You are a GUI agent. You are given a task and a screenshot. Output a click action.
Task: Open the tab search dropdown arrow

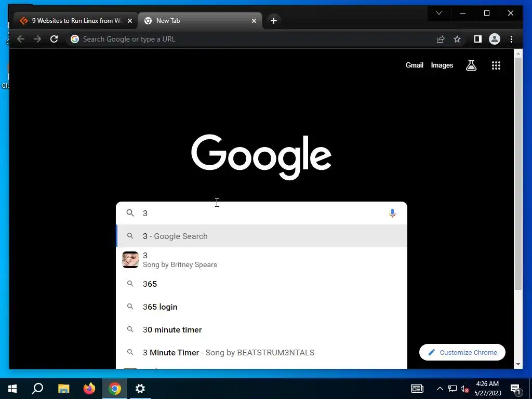(x=439, y=13)
